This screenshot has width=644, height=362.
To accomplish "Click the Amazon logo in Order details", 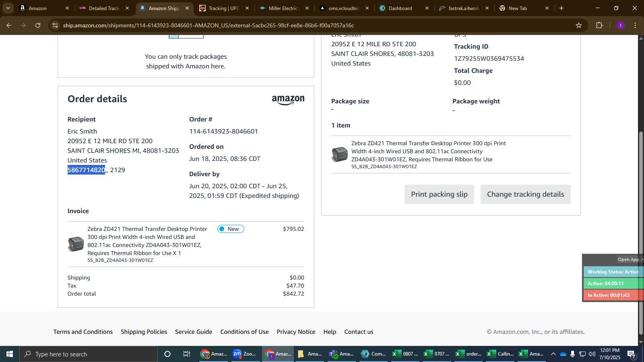I will coord(288,100).
